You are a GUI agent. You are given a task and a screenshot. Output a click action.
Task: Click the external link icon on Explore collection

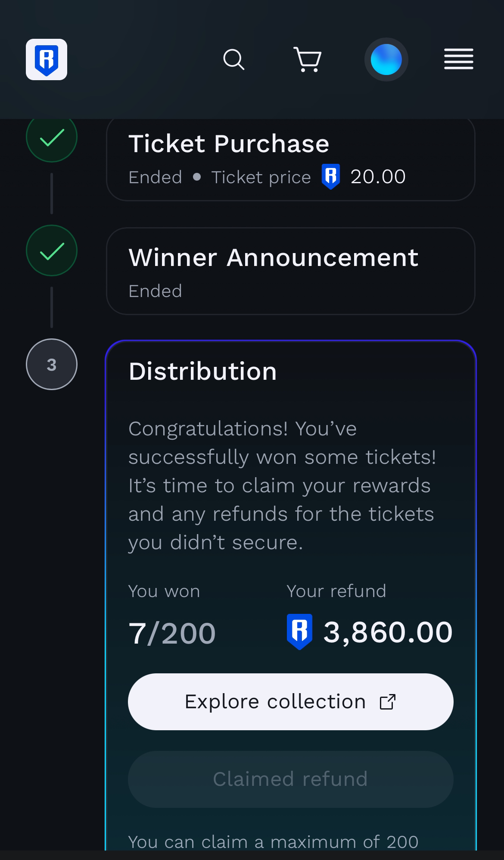pos(387,702)
